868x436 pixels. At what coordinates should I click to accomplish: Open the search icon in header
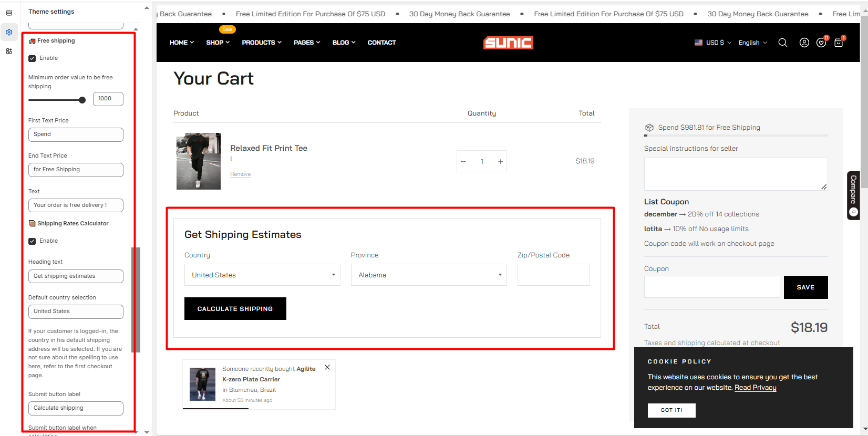(782, 43)
